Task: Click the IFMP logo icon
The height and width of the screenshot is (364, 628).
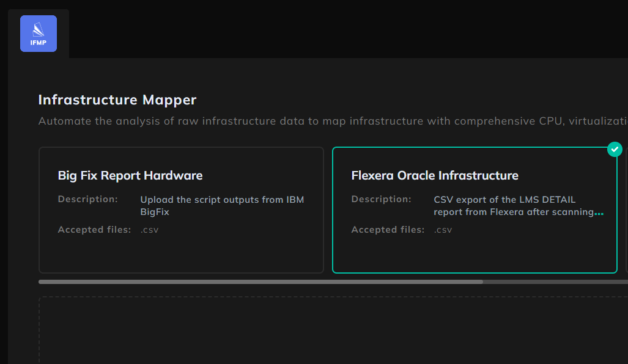Action: (x=39, y=34)
